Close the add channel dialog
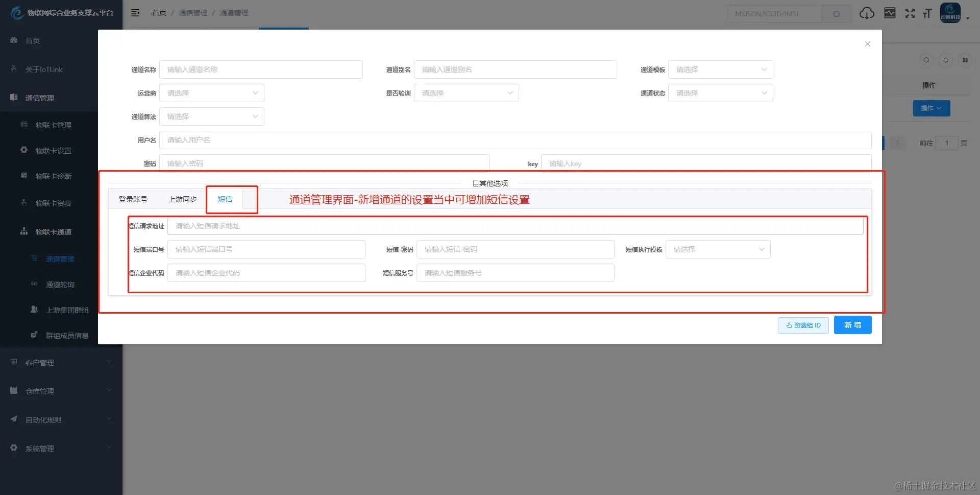The height and width of the screenshot is (495, 980). point(868,44)
